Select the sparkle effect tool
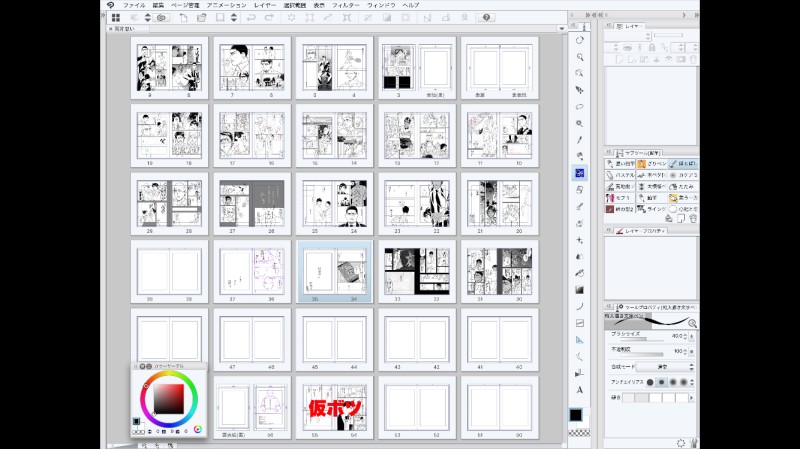Image resolution: width=800 pixels, height=449 pixels. point(580,240)
